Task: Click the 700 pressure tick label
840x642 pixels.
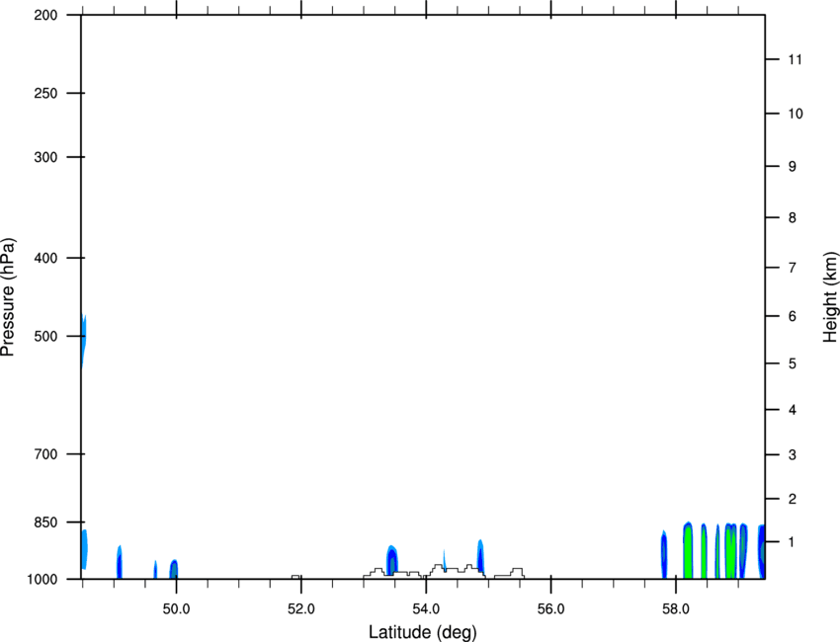Action: [45, 454]
